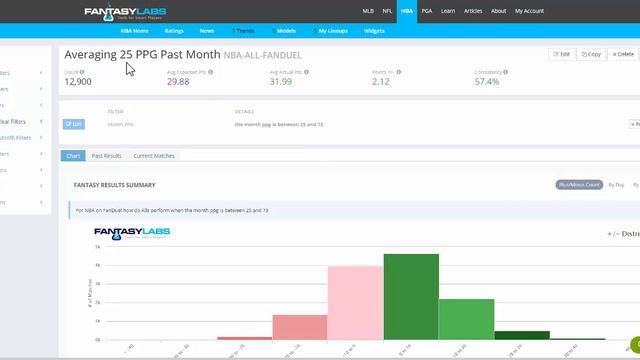This screenshot has height=360, width=640.
Task: Open Widgets in the blue subnav
Action: coord(374,31)
